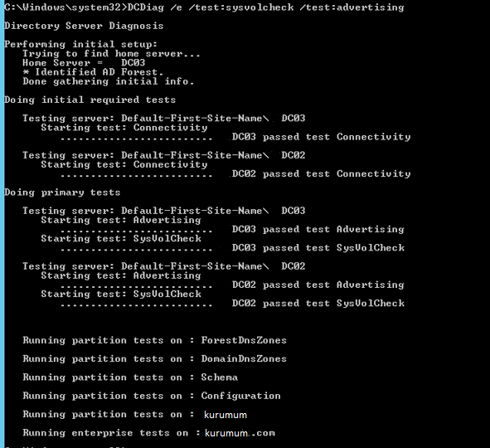The height and width of the screenshot is (448, 490).
Task: Click DC02 passed test Connectivity result
Action: coord(321,174)
